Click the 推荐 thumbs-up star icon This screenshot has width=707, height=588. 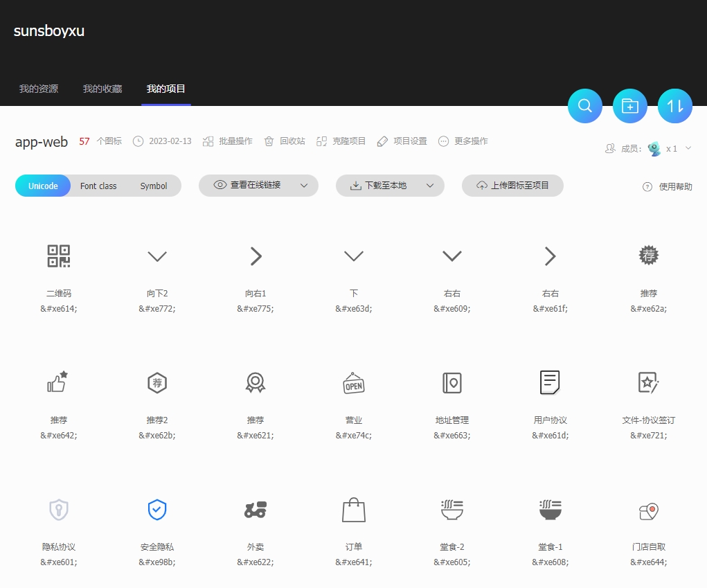coord(58,382)
